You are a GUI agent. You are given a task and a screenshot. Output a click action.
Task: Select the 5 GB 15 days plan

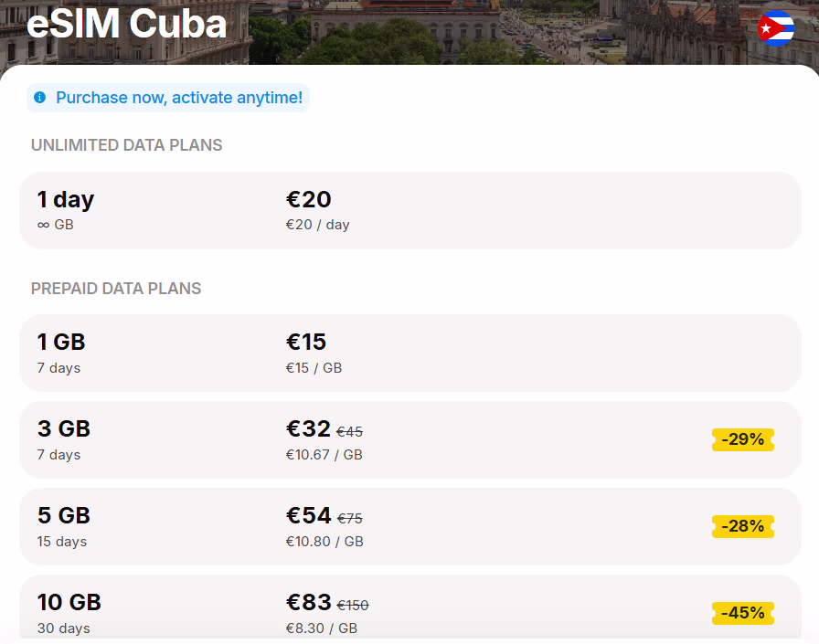(409, 526)
